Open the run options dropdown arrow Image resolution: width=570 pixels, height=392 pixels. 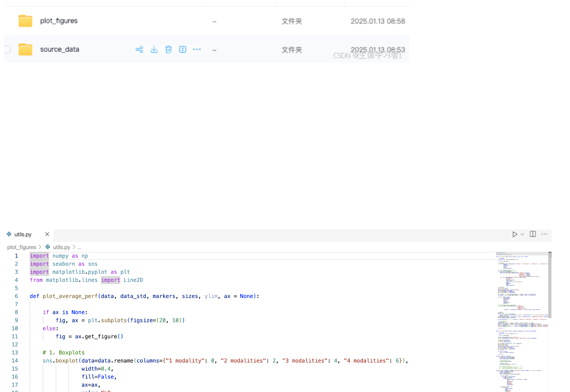click(x=522, y=234)
